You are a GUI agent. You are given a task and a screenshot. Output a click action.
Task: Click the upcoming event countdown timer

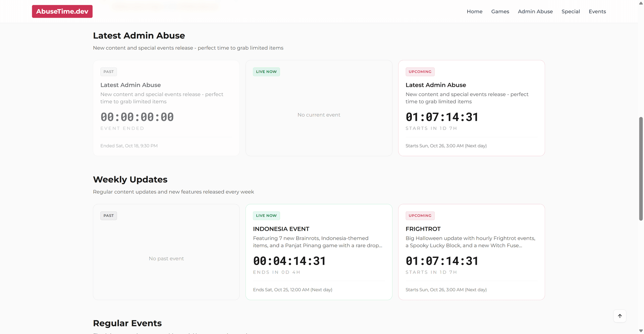(442, 117)
